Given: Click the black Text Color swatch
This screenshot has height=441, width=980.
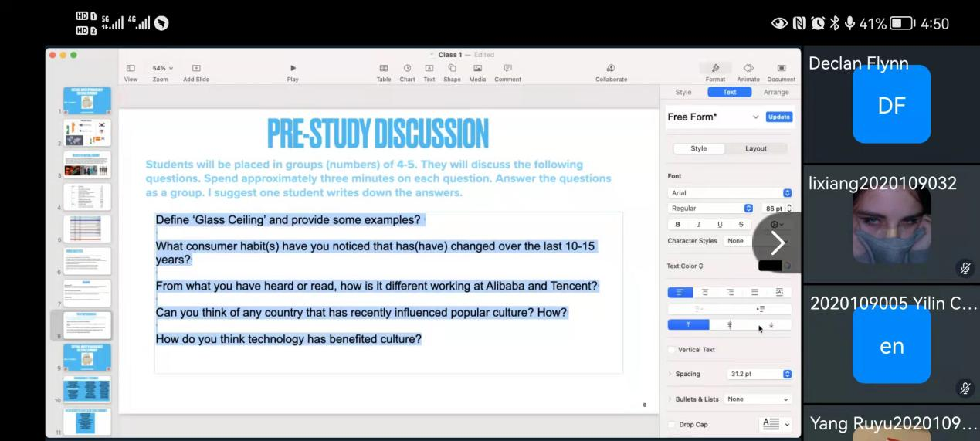Looking at the screenshot, I should (769, 266).
